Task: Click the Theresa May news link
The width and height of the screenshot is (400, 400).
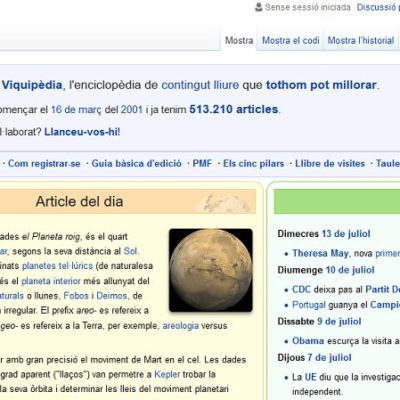Action: [320, 253]
